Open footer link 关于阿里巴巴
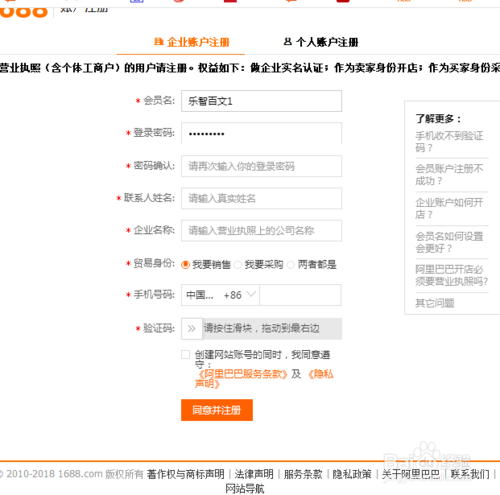Viewport: 500px width, 495px height. click(411, 474)
